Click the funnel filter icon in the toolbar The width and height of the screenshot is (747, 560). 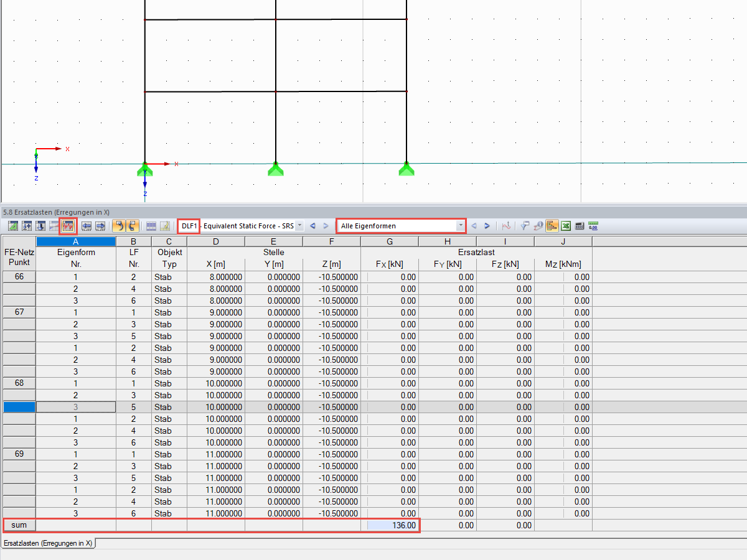[x=524, y=226]
